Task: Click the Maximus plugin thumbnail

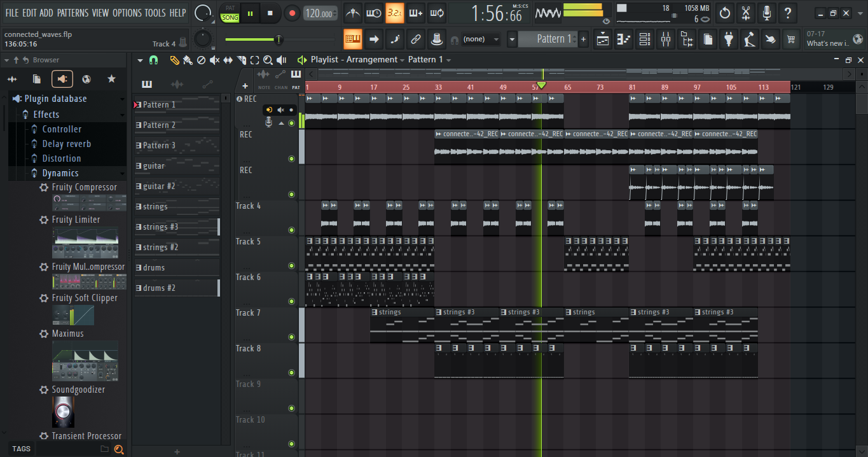Action: click(85, 360)
